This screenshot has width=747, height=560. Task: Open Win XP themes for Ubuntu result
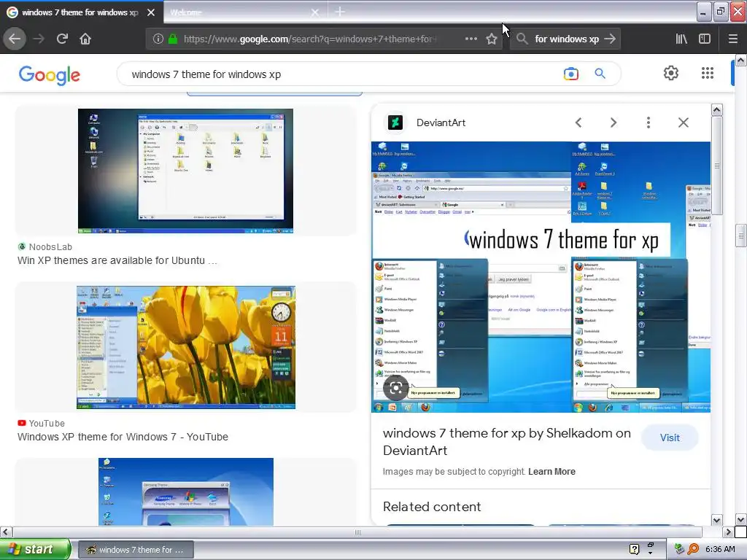point(117,260)
